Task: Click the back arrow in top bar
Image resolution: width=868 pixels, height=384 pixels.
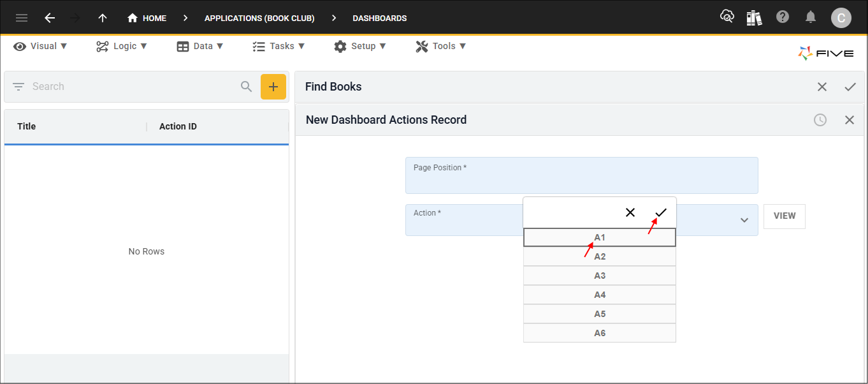Action: pos(50,18)
